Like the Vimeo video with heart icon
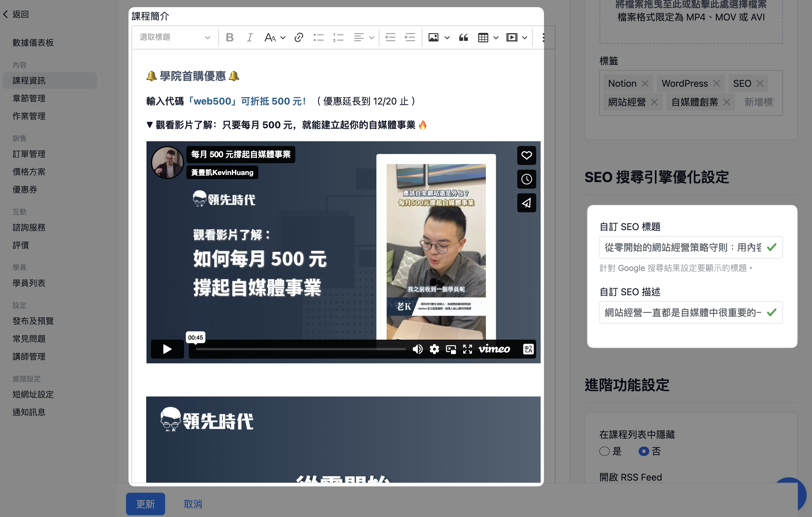The height and width of the screenshot is (517, 812). coord(526,155)
